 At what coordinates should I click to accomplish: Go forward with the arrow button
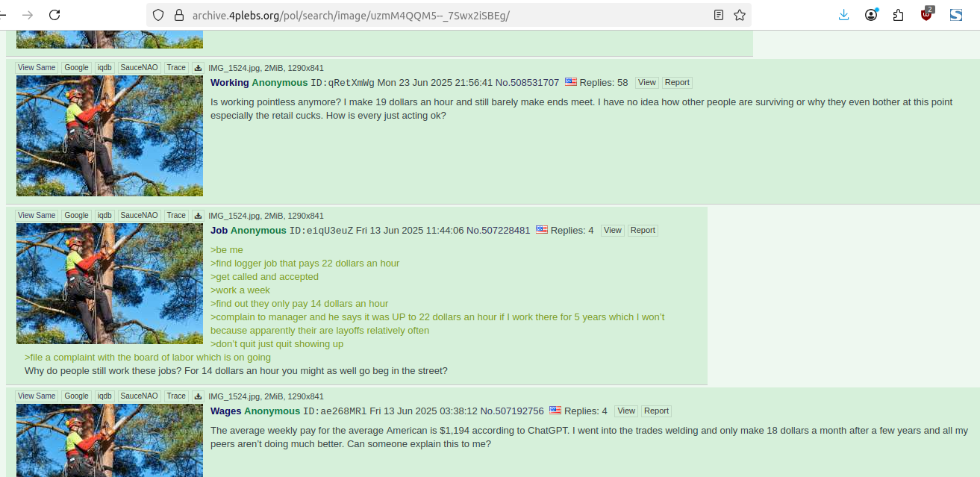coord(28,15)
